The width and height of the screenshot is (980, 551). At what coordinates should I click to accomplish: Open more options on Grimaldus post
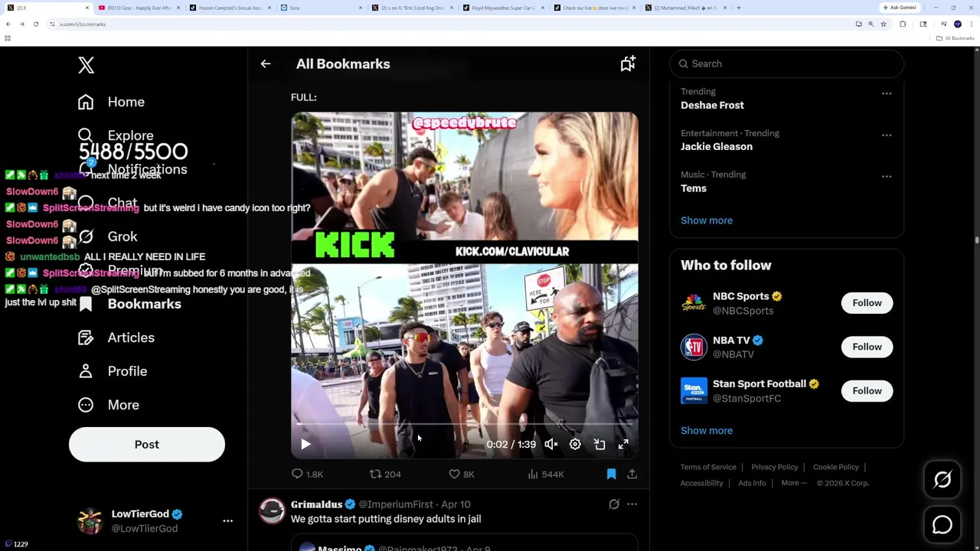pos(632,504)
